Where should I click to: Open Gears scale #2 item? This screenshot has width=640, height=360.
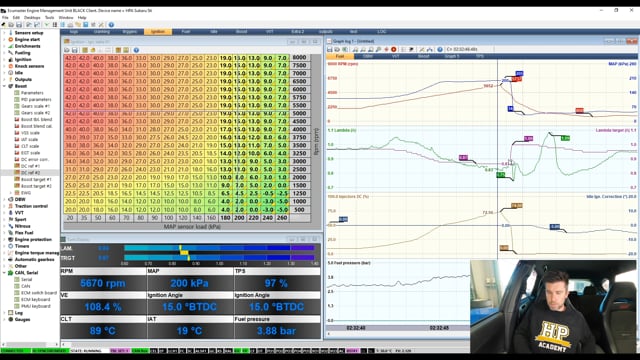click(35, 113)
